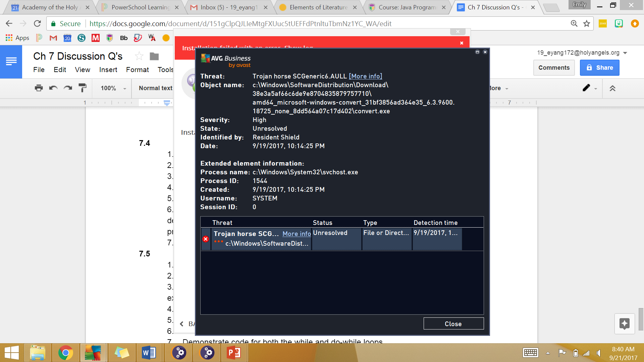Open the File menu

(39, 70)
